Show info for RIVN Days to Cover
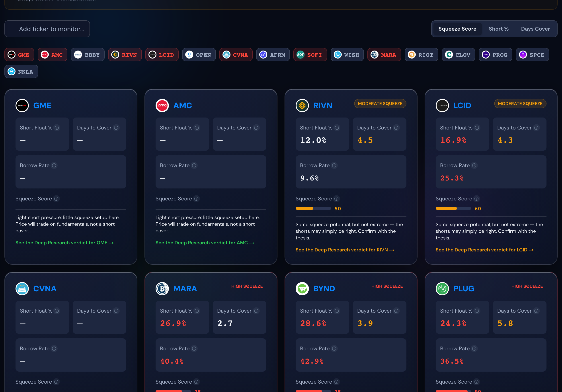 pyautogui.click(x=396, y=128)
